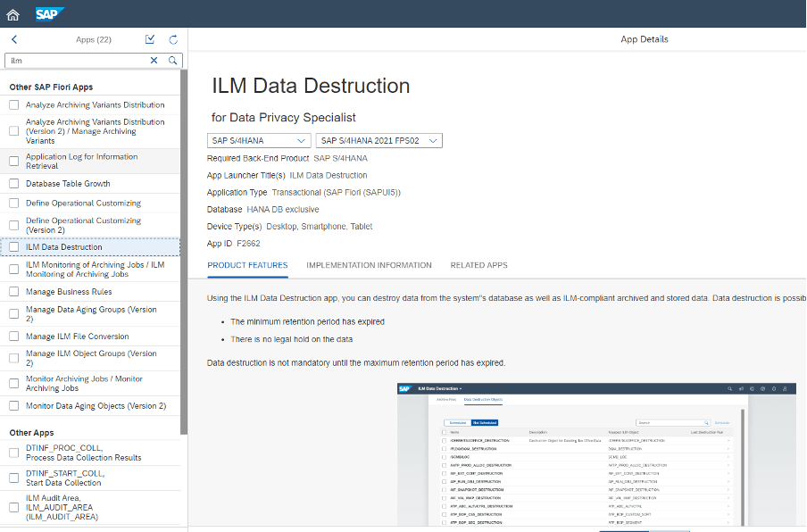The image size is (807, 532).
Task: Select Monitor Data Aging Objects checkbox
Action: pyautogui.click(x=14, y=406)
